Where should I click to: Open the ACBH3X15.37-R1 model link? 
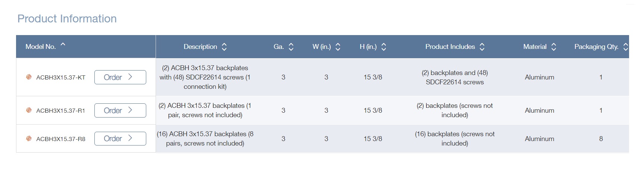click(x=60, y=111)
